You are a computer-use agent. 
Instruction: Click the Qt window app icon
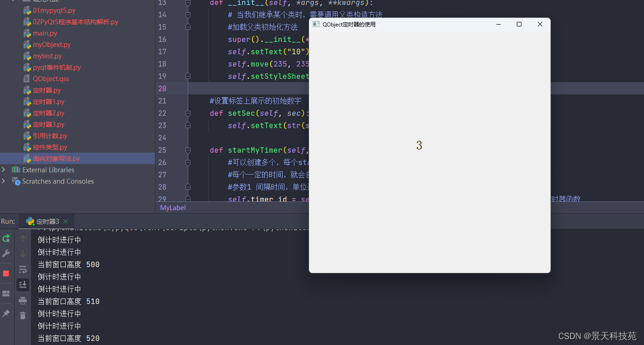(316, 24)
